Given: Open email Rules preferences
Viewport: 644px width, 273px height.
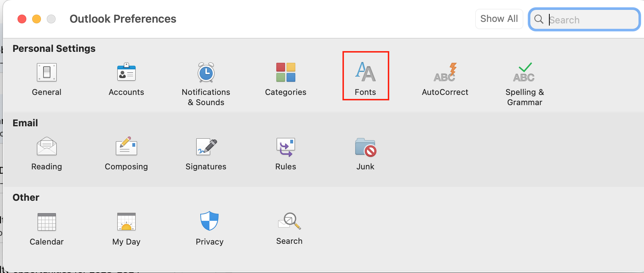Looking at the screenshot, I should coord(286,154).
